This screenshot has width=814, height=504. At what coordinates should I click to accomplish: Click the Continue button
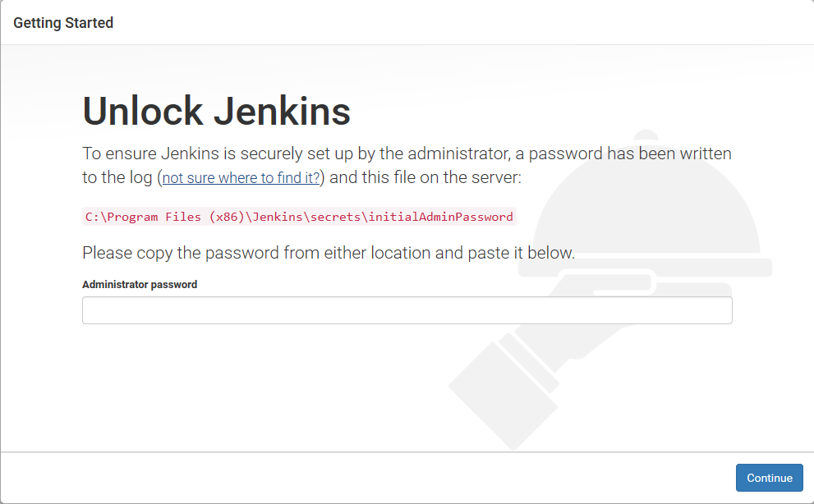click(x=769, y=478)
